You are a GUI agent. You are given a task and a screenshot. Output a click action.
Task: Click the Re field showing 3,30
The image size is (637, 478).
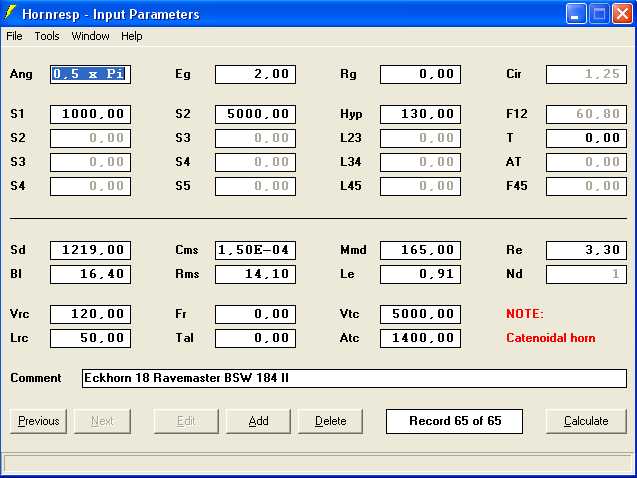point(586,250)
